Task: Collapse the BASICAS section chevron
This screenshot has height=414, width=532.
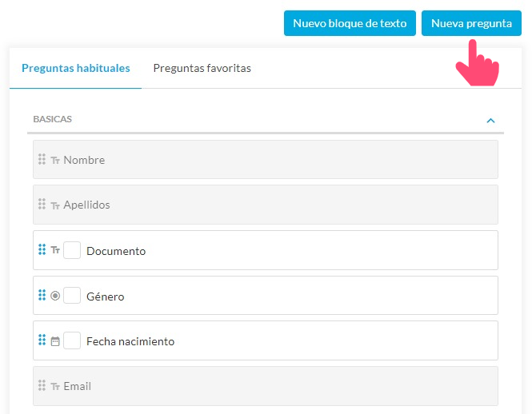Action: point(490,121)
